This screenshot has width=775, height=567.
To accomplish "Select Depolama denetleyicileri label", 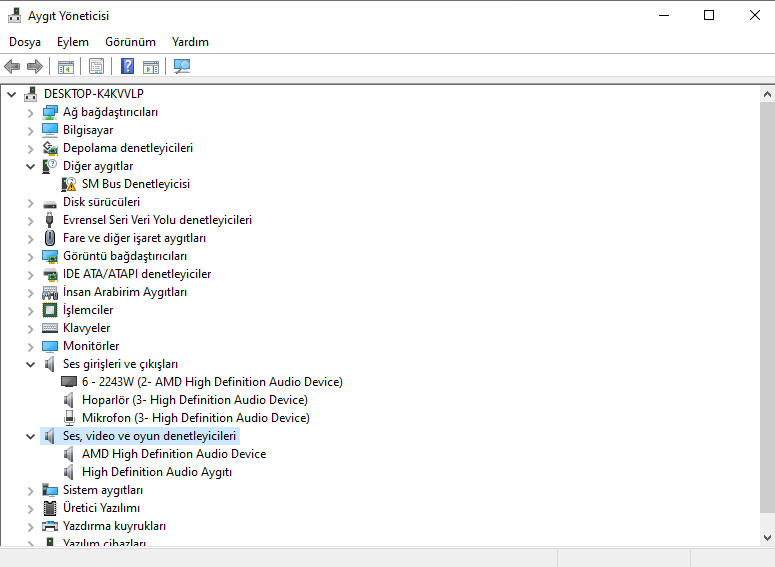I will click(128, 148).
